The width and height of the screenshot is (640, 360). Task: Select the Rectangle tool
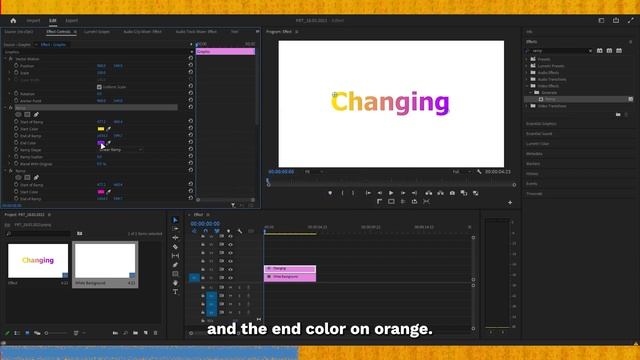pyautogui.click(x=176, y=274)
